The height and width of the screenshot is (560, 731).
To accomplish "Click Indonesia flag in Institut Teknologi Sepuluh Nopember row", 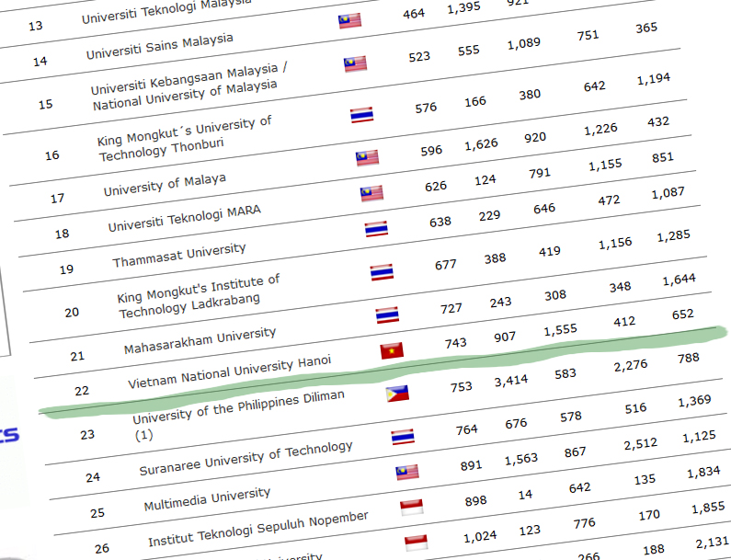I will point(412,508).
